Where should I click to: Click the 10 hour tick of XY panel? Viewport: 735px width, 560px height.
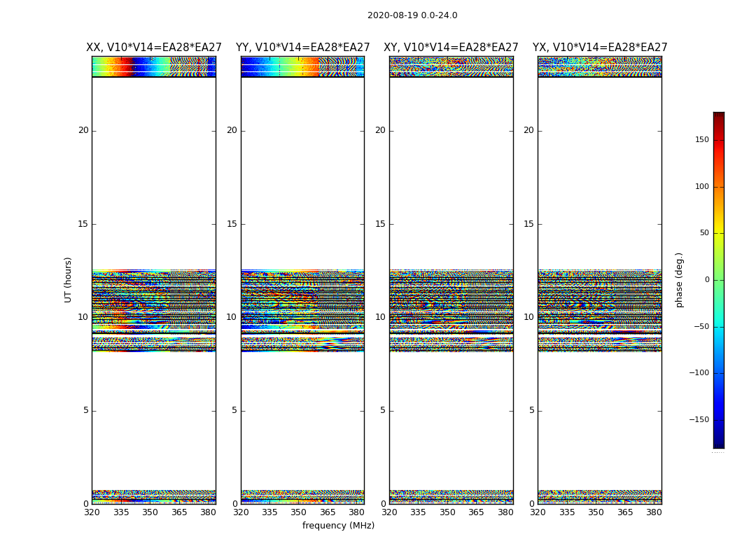pyautogui.click(x=381, y=317)
